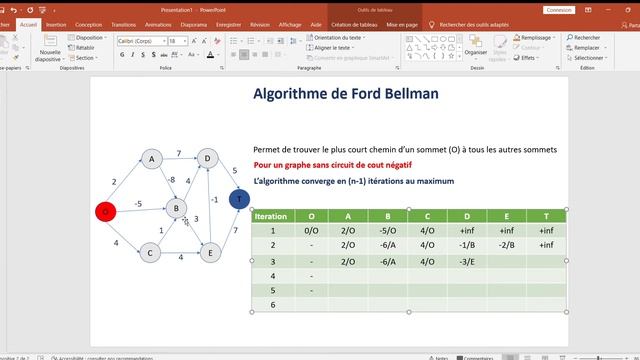Pick the triangle shape in shapes gallery
The width and height of the screenshot is (640, 360).
409,48
